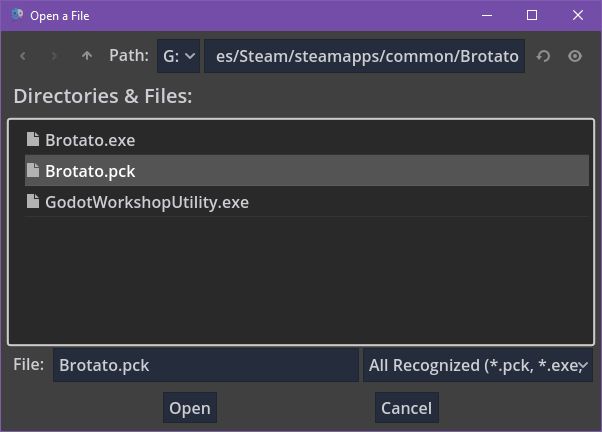Select Brotato.exe in the file list

click(90, 140)
